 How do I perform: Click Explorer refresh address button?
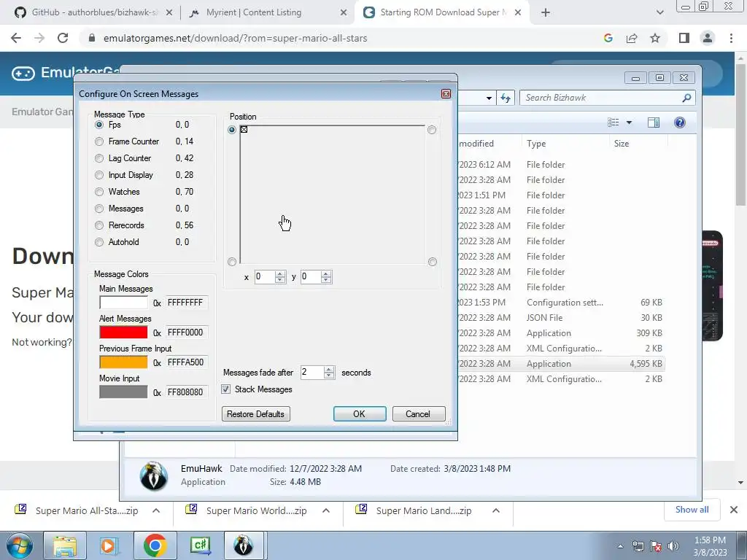pyautogui.click(x=506, y=98)
